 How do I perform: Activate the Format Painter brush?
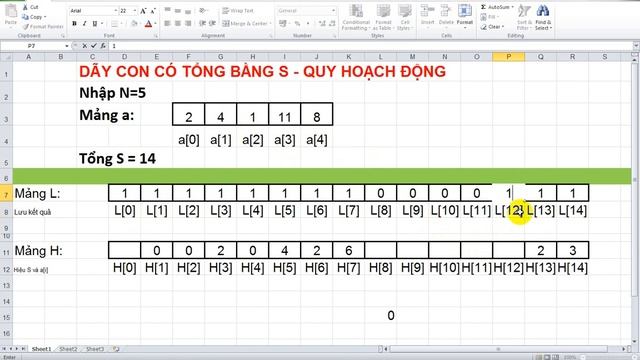(43, 27)
